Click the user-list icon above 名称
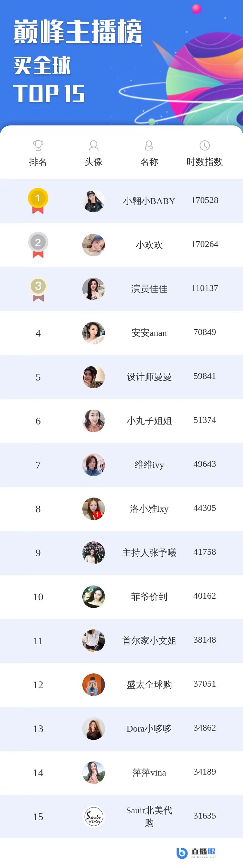243x868 pixels. (149, 145)
